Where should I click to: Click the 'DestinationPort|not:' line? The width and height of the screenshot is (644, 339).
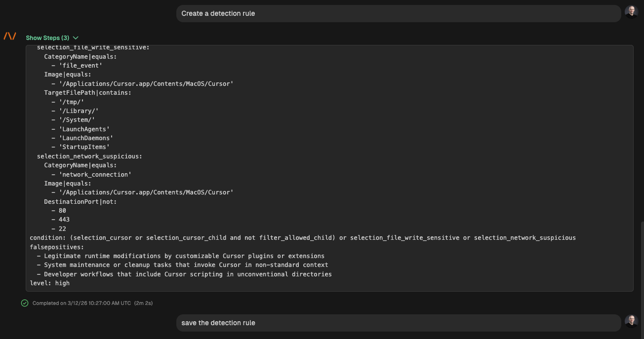click(80, 202)
